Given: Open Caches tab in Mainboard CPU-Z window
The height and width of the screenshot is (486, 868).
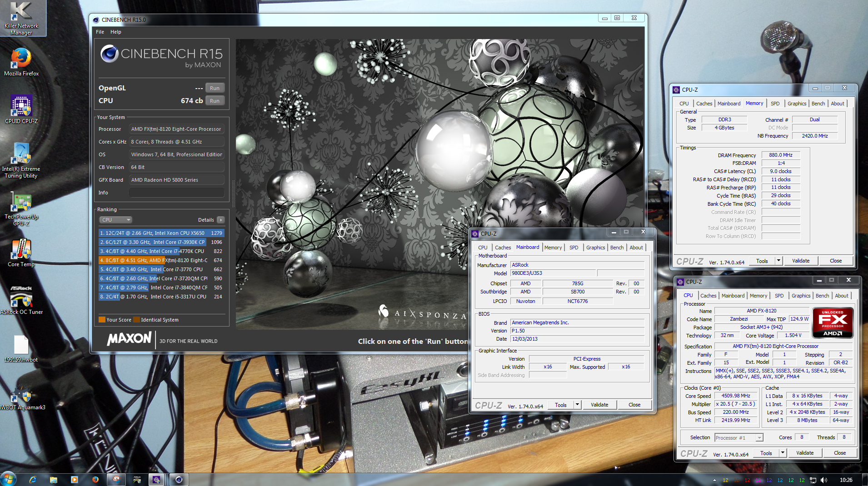Looking at the screenshot, I should coord(503,248).
